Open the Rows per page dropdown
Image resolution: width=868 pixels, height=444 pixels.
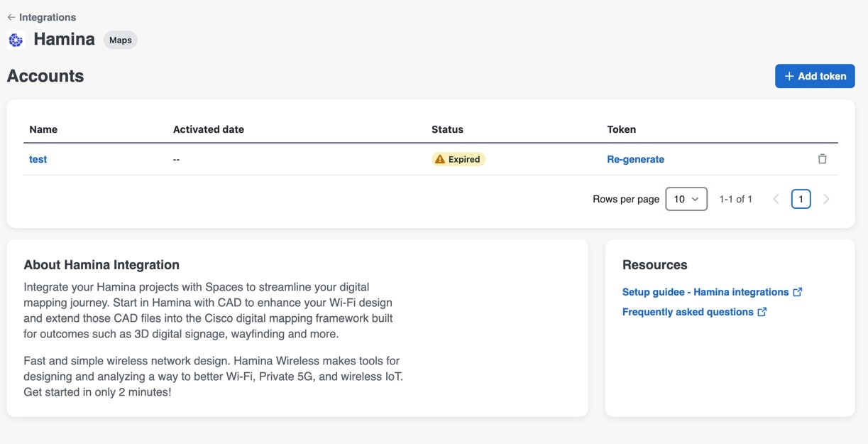point(686,199)
